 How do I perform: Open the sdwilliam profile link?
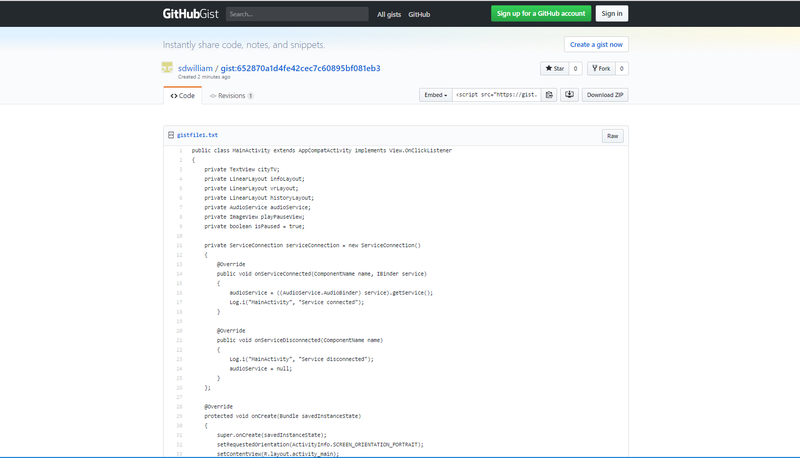tap(196, 68)
